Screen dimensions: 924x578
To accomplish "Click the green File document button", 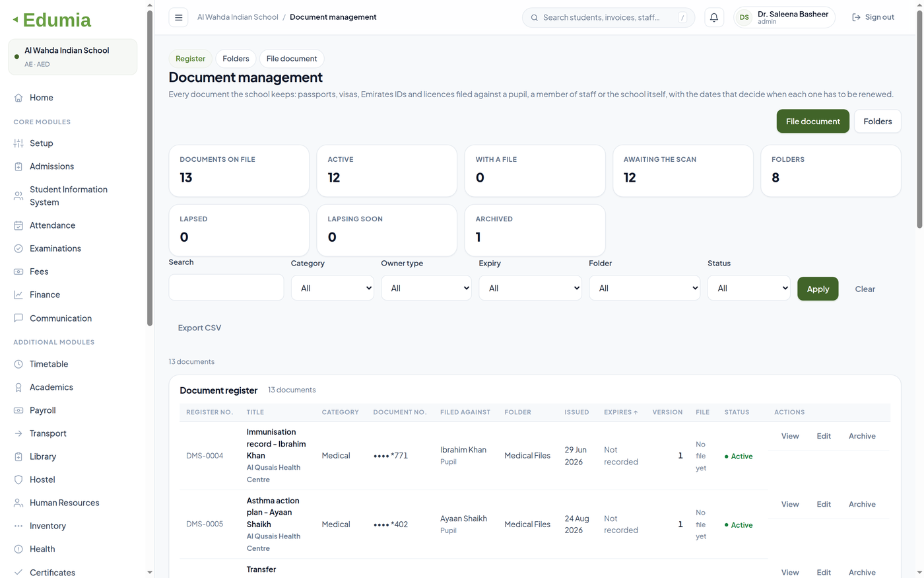I will (x=813, y=122).
